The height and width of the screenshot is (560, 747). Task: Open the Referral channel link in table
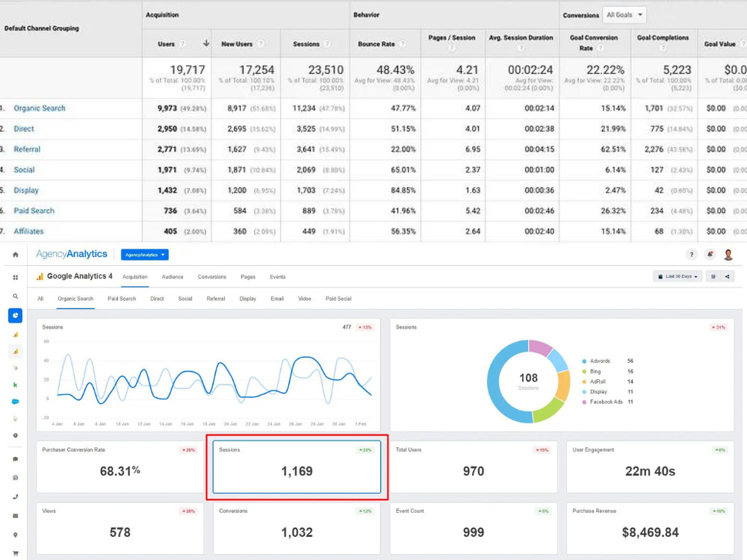(x=27, y=149)
